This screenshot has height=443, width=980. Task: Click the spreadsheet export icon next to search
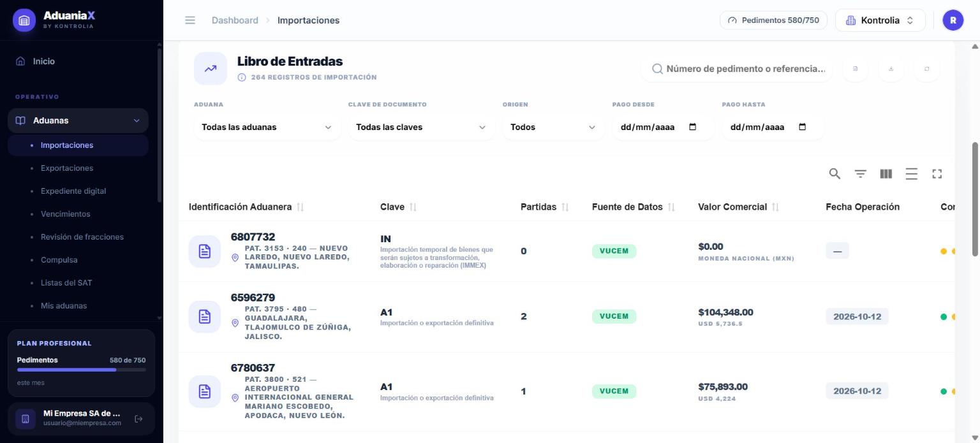point(856,69)
